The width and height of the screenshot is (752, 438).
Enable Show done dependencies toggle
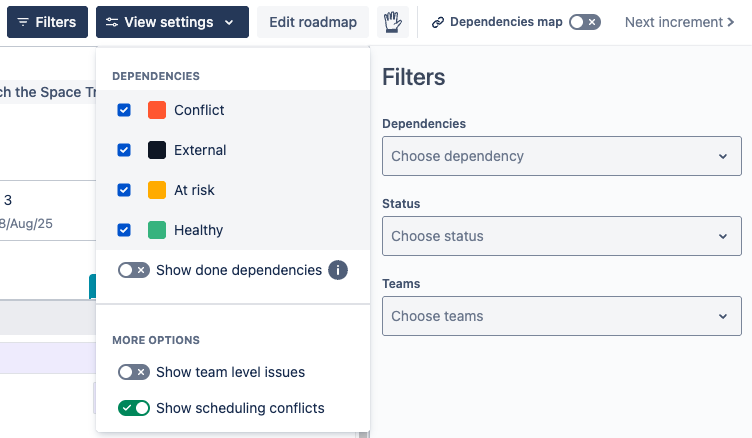point(133,270)
